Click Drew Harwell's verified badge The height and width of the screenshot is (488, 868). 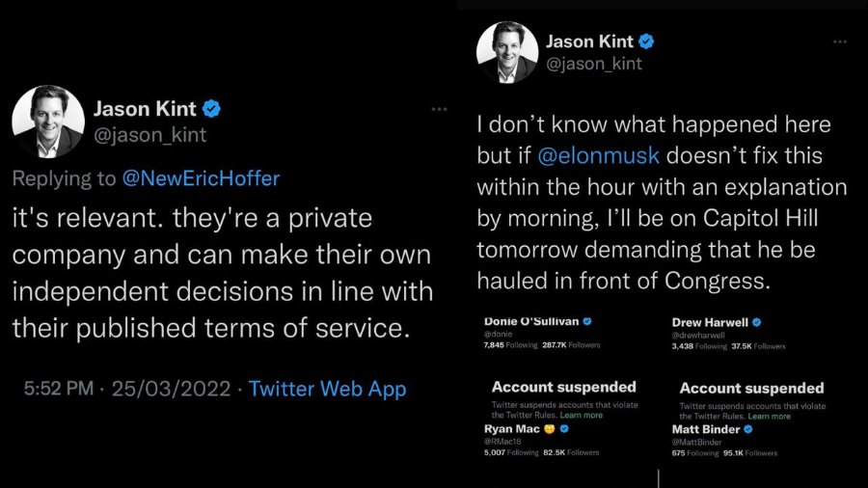757,322
